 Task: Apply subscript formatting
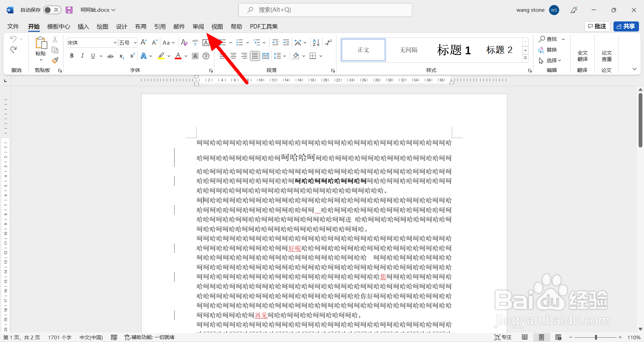(122, 56)
